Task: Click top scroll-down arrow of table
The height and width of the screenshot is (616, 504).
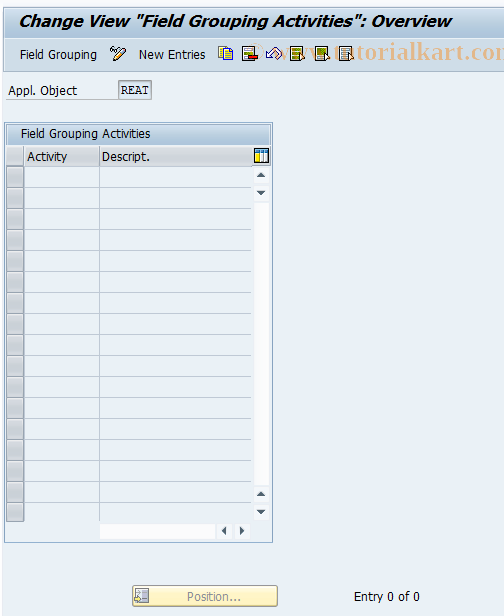Action: 261,192
